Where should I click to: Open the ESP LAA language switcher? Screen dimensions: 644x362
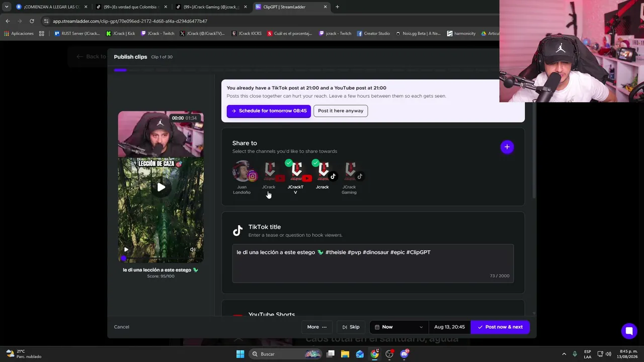coord(588,354)
